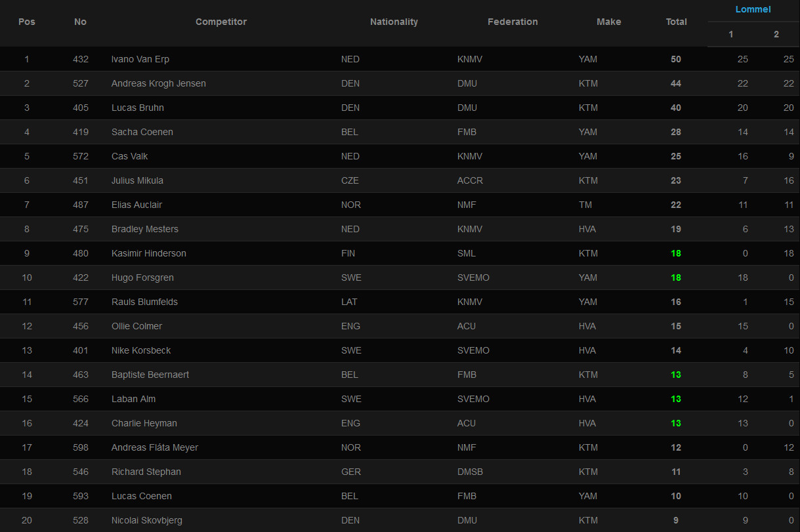Click GER nationality in Richard Stephan row
Image resolution: width=800 pixels, height=532 pixels.
(x=350, y=472)
